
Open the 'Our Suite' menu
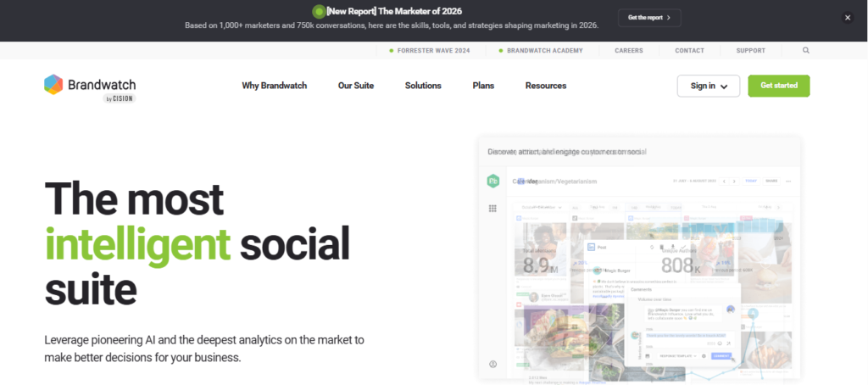(x=356, y=86)
